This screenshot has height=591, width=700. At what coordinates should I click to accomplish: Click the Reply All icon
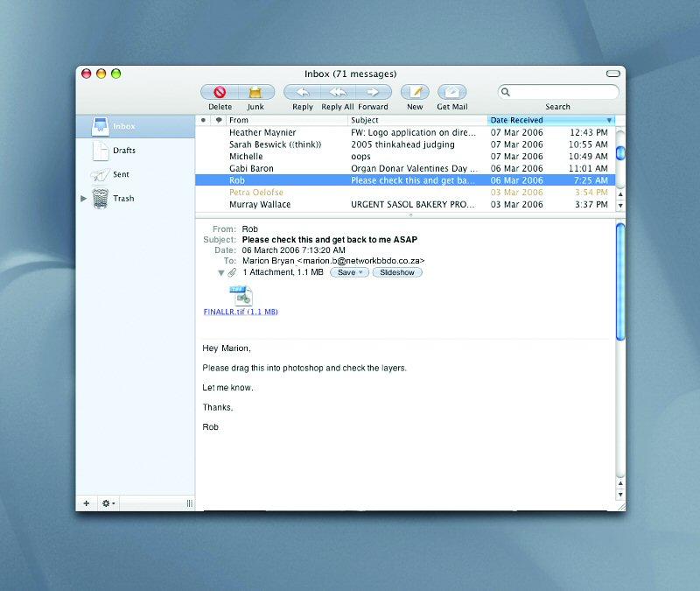(x=338, y=92)
